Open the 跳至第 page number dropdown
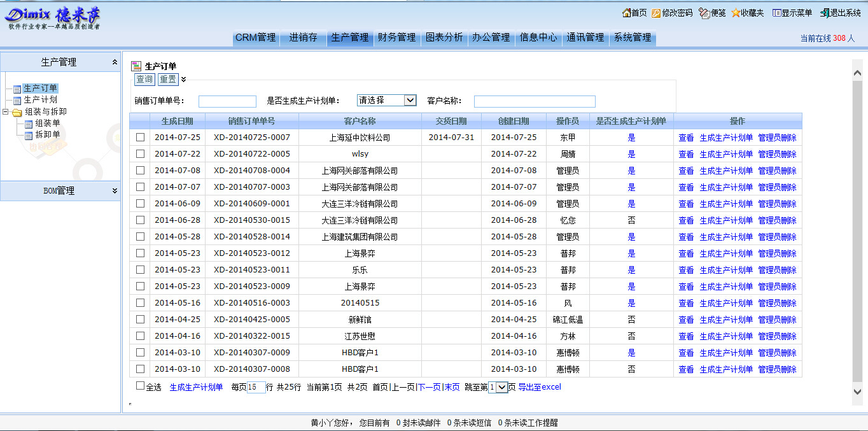Image resolution: width=868 pixels, height=431 pixels. click(x=501, y=387)
